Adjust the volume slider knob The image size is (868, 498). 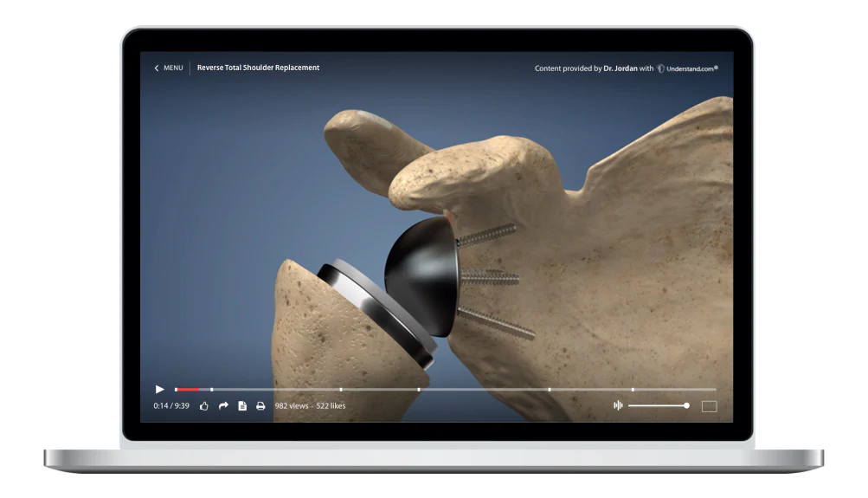click(x=686, y=405)
